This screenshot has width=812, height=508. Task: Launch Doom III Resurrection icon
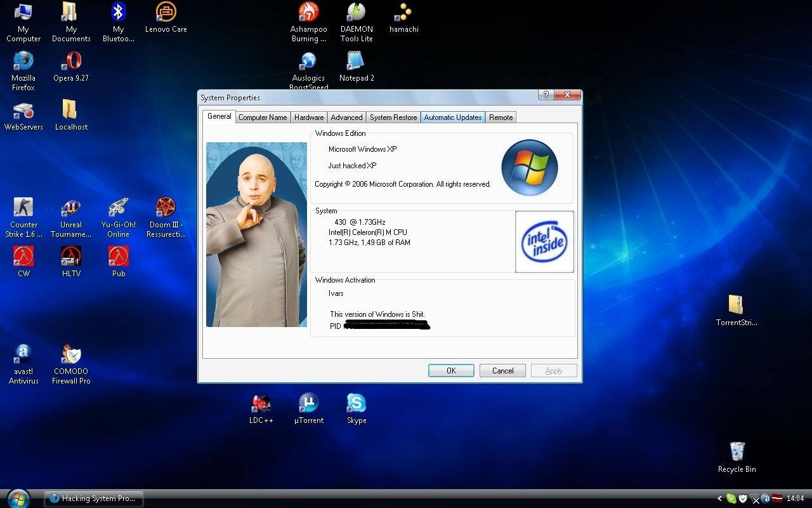pyautogui.click(x=166, y=218)
